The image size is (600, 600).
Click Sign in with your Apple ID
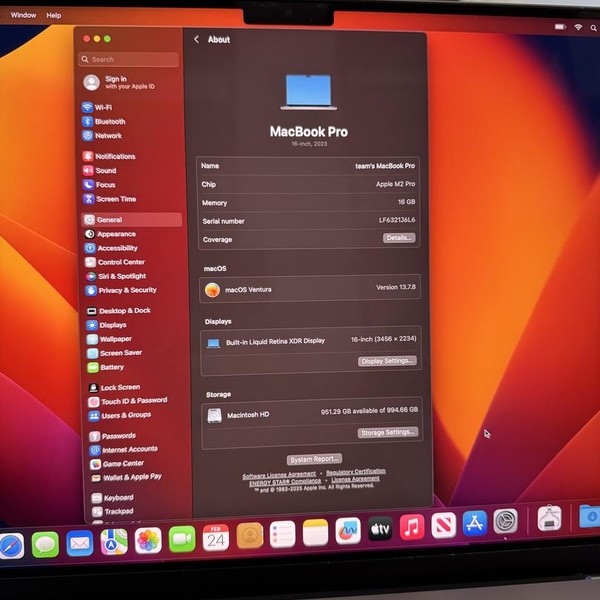[x=119, y=82]
